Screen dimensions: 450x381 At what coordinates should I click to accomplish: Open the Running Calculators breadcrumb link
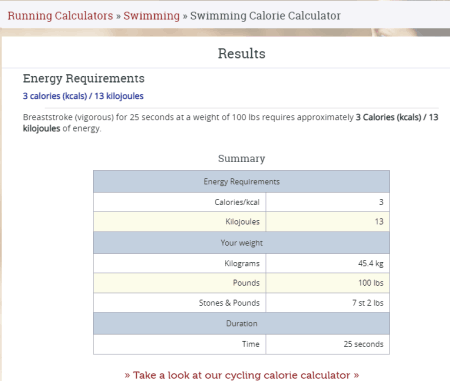(x=60, y=16)
